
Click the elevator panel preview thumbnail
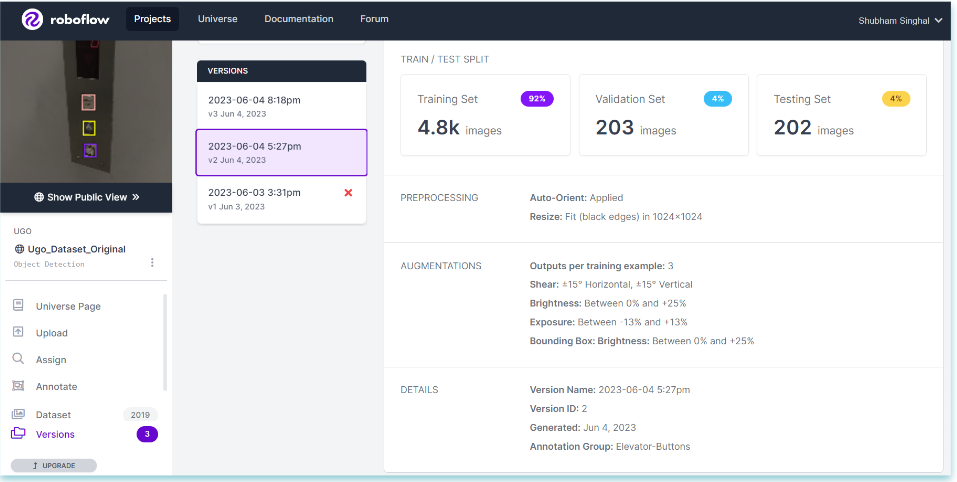(x=86, y=111)
